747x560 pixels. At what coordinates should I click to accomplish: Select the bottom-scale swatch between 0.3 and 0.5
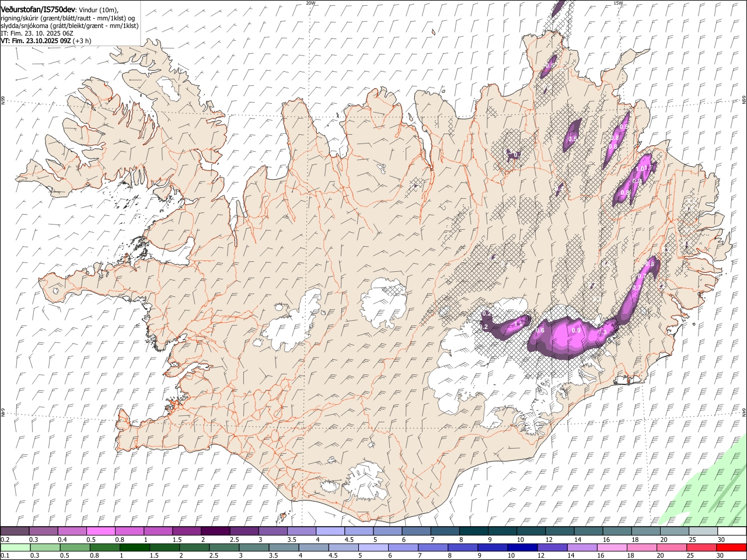pos(46,547)
